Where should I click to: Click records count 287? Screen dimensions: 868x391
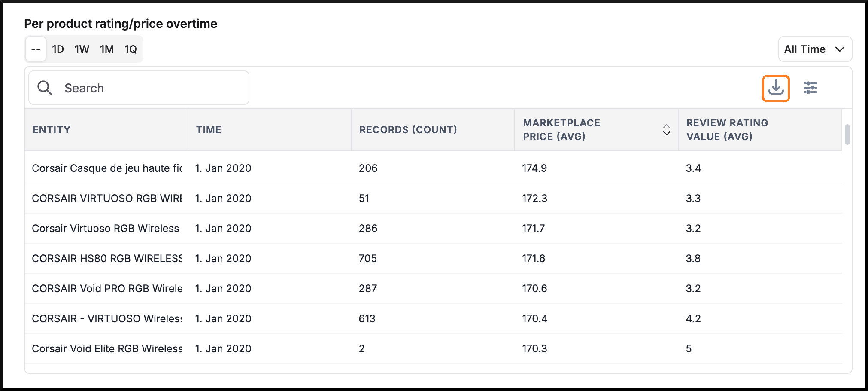[368, 288]
